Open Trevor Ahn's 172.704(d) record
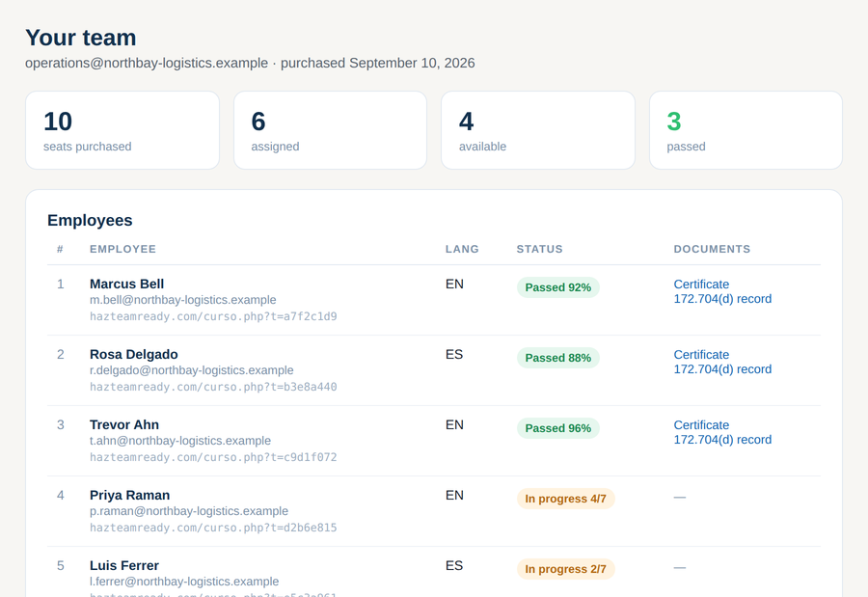The height and width of the screenshot is (597, 868). click(x=722, y=440)
